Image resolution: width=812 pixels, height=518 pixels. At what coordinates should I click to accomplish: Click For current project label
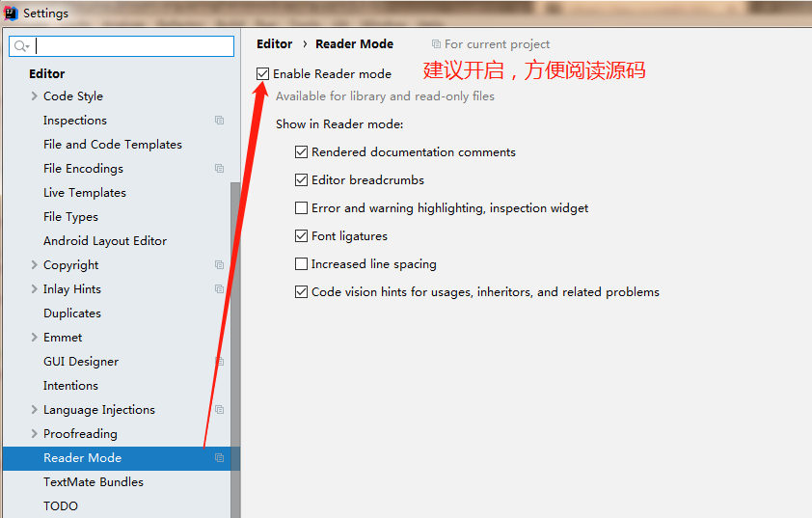pyautogui.click(x=498, y=44)
